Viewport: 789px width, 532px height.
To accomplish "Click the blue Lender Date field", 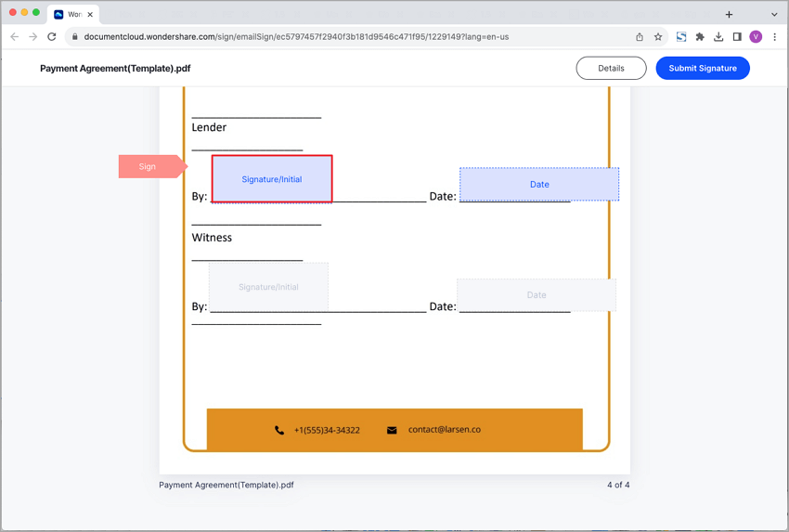I will [x=539, y=184].
